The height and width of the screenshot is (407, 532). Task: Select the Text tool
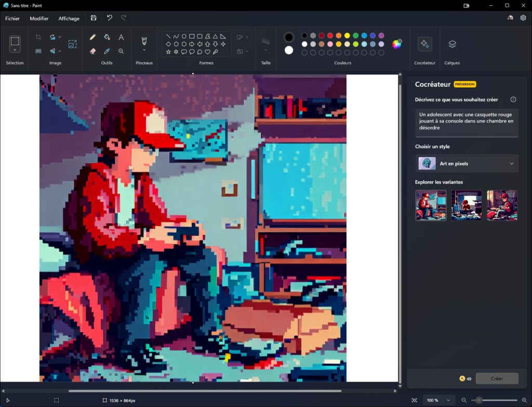pyautogui.click(x=121, y=37)
